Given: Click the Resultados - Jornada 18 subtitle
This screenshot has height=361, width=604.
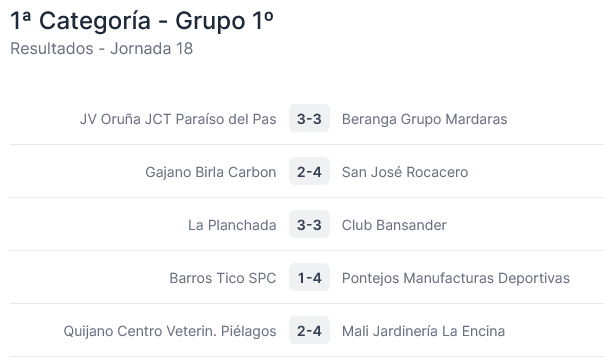Looking at the screenshot, I should pos(101,49).
